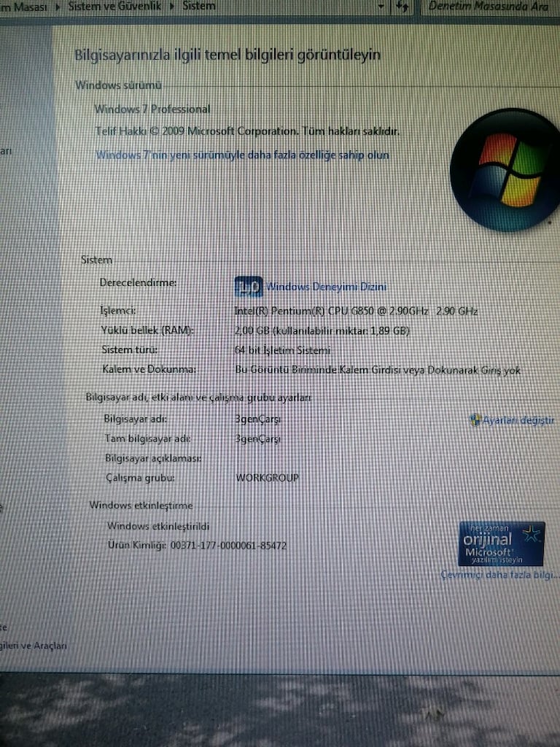The width and height of the screenshot is (560, 747).
Task: Click the refresh button in address bar
Action: coord(402,7)
